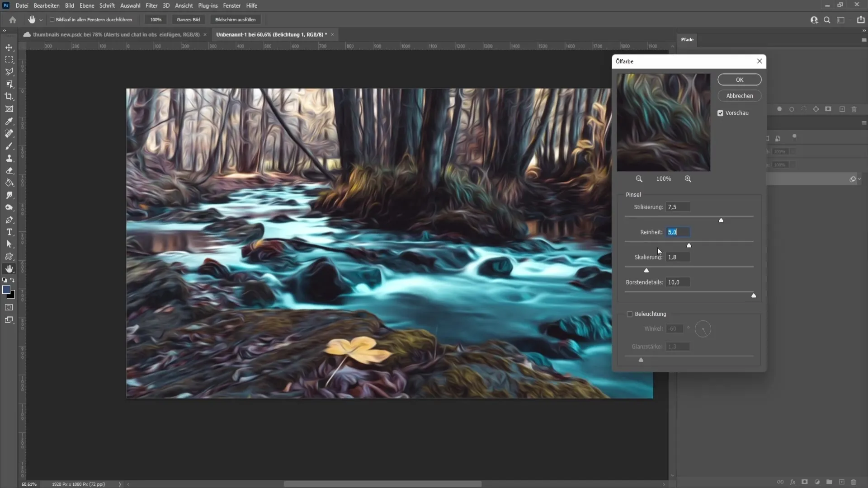Screen dimensions: 868x488
Task: Open the Datei menu
Action: (22, 5)
